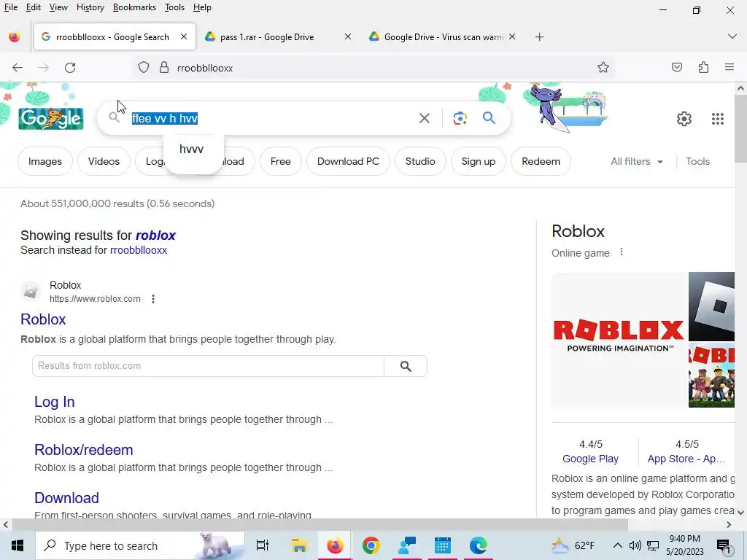Screen dimensions: 747x560
Task: Bookmark this page with the star icon
Action: tap(603, 68)
